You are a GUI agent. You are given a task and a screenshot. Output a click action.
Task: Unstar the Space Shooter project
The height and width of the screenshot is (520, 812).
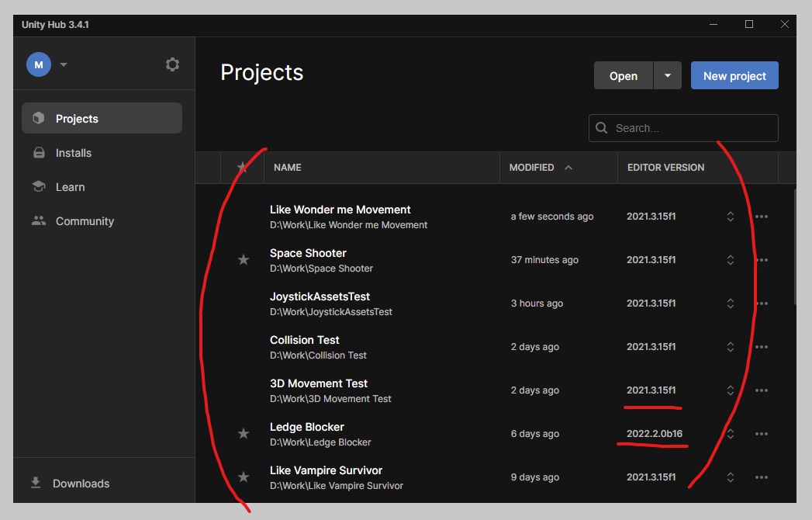coord(244,260)
